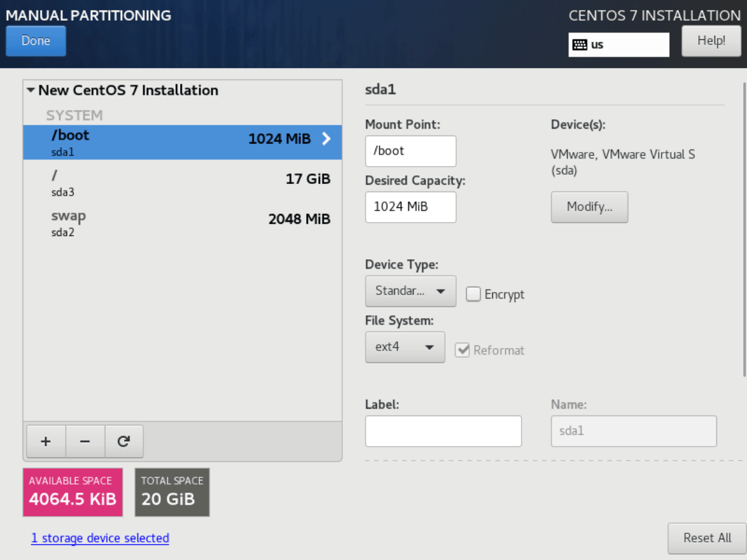Toggle the Encrypt checkbox
The width and height of the screenshot is (747, 560).
(x=473, y=294)
